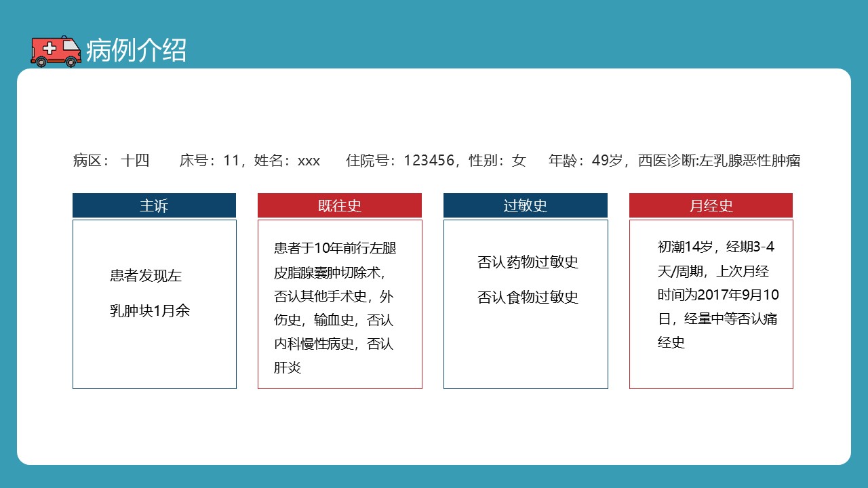
Task: Click the line 伤史，输血史，否认
Action: click(x=334, y=320)
